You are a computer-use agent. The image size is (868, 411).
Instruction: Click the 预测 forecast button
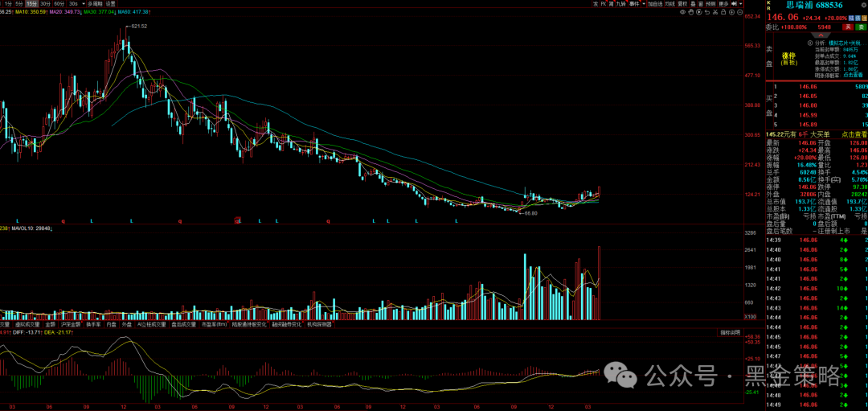tap(710, 4)
